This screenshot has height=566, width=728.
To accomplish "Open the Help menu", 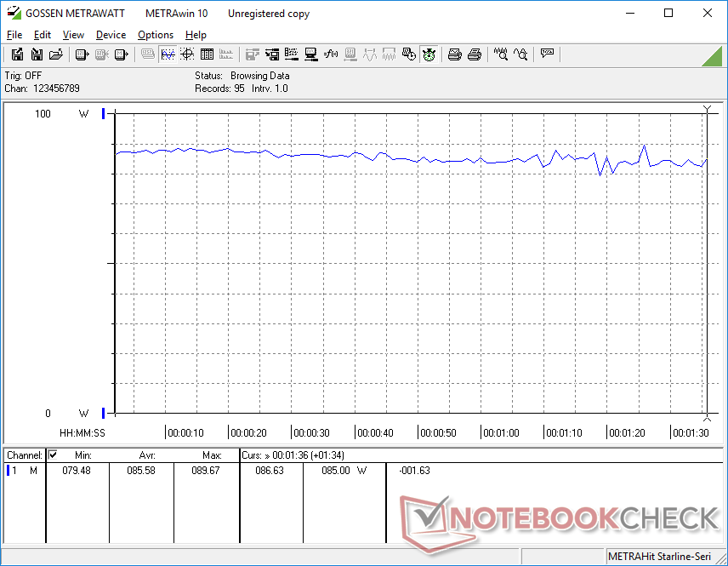I will [x=196, y=35].
